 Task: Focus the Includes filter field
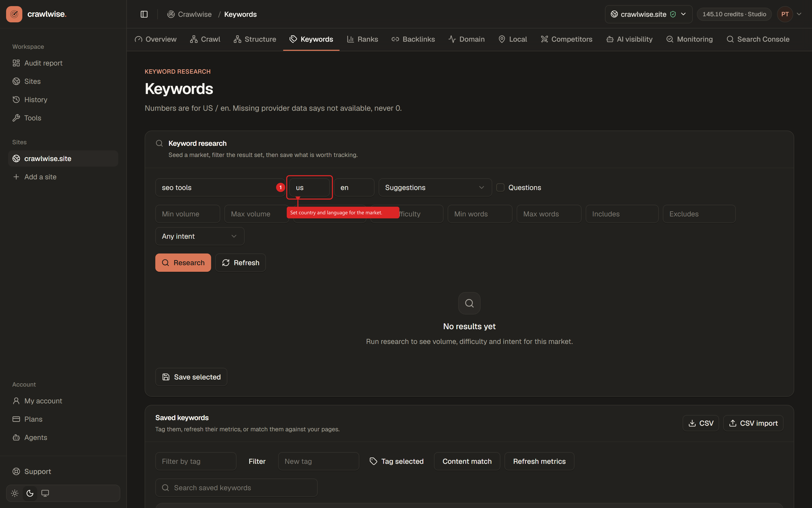click(x=622, y=214)
